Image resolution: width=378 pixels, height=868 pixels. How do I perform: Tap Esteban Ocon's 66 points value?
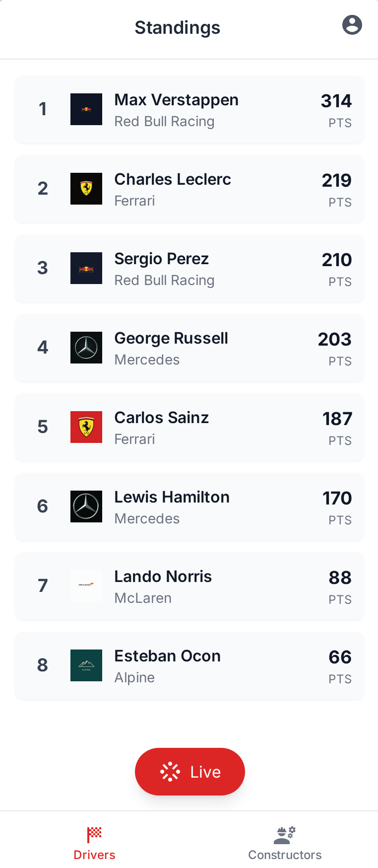click(340, 657)
